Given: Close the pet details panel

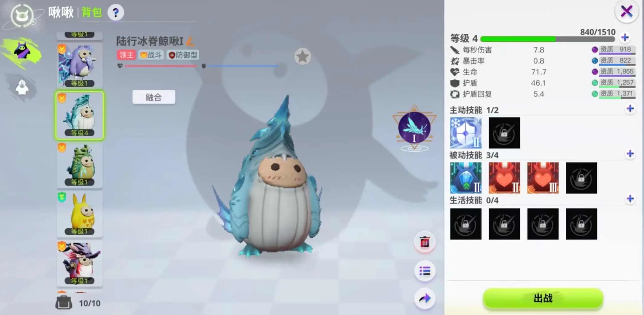Looking at the screenshot, I should [626, 11].
